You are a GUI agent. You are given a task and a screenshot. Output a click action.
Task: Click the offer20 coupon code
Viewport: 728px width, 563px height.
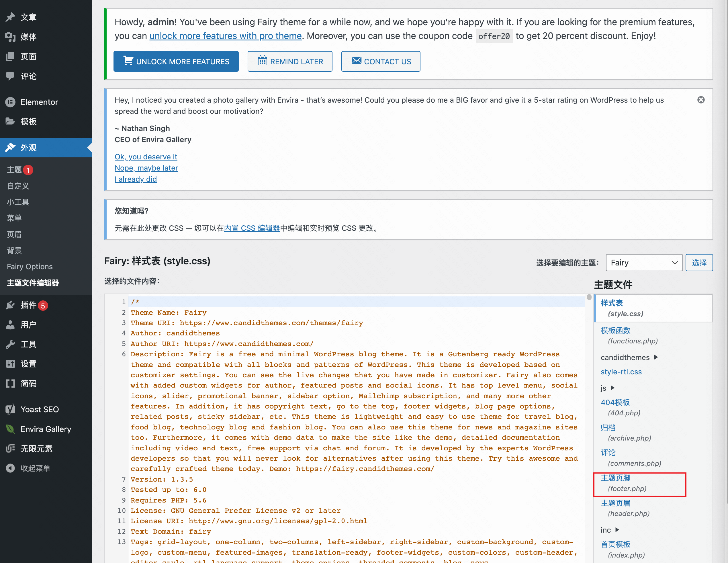coord(494,36)
